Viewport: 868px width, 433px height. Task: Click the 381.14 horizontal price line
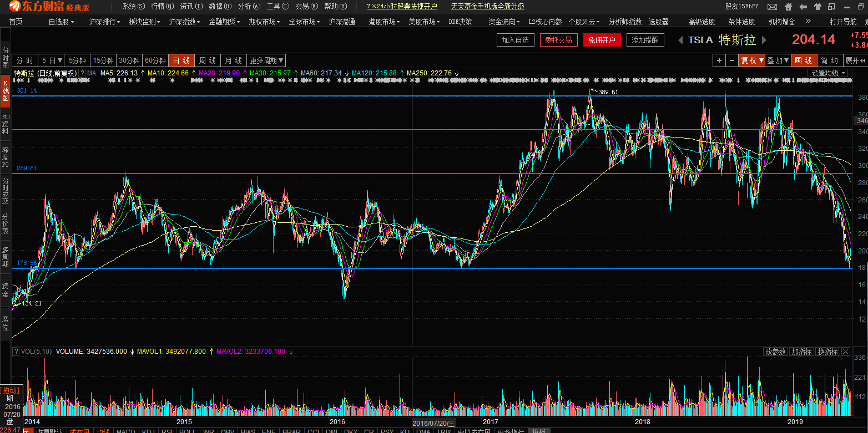[x=432, y=96]
